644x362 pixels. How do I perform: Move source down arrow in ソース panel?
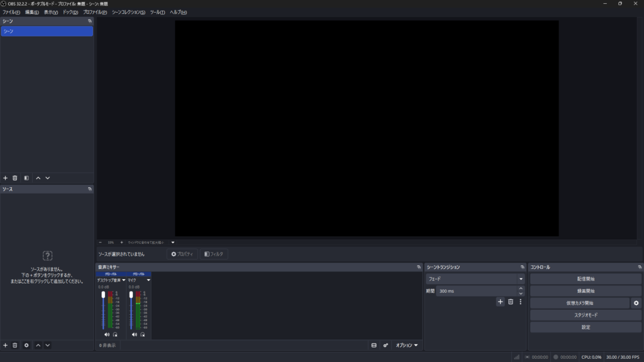pos(48,345)
